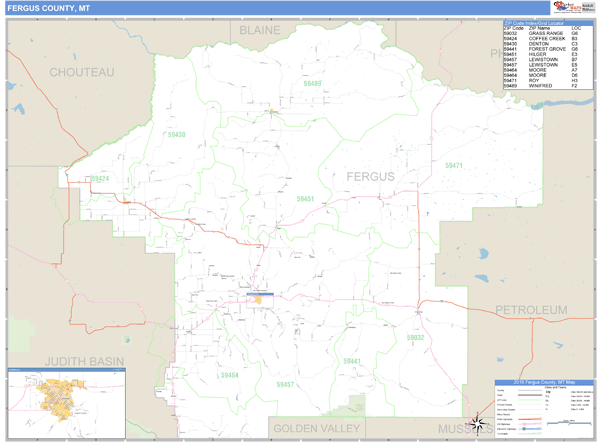This screenshot has width=600, height=442.
Task: Click the compass rose icon
Action: coord(479,420)
